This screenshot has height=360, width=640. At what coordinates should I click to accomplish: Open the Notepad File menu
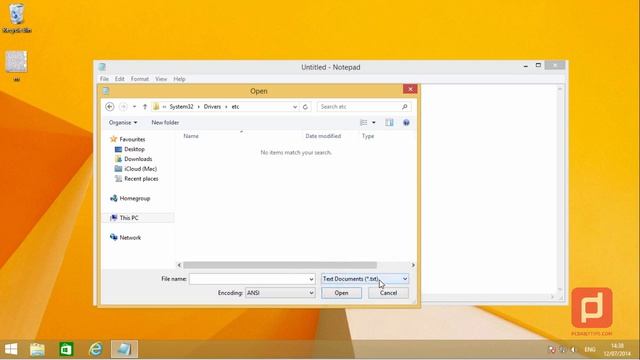pyautogui.click(x=104, y=79)
